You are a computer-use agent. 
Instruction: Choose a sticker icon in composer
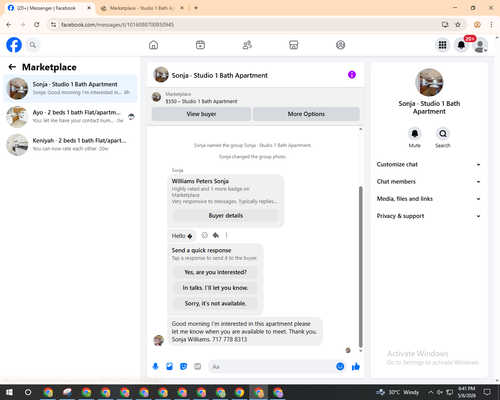[x=183, y=367]
